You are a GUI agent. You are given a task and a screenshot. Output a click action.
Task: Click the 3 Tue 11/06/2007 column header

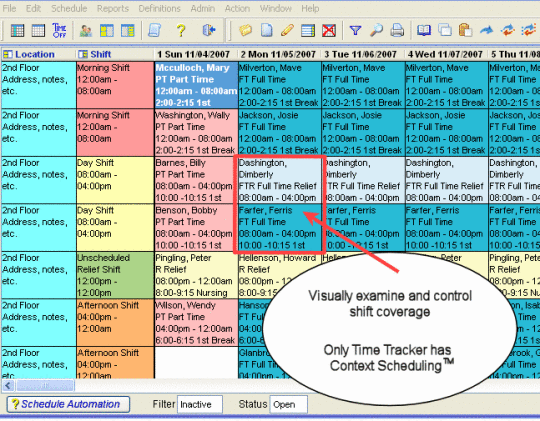[363, 54]
